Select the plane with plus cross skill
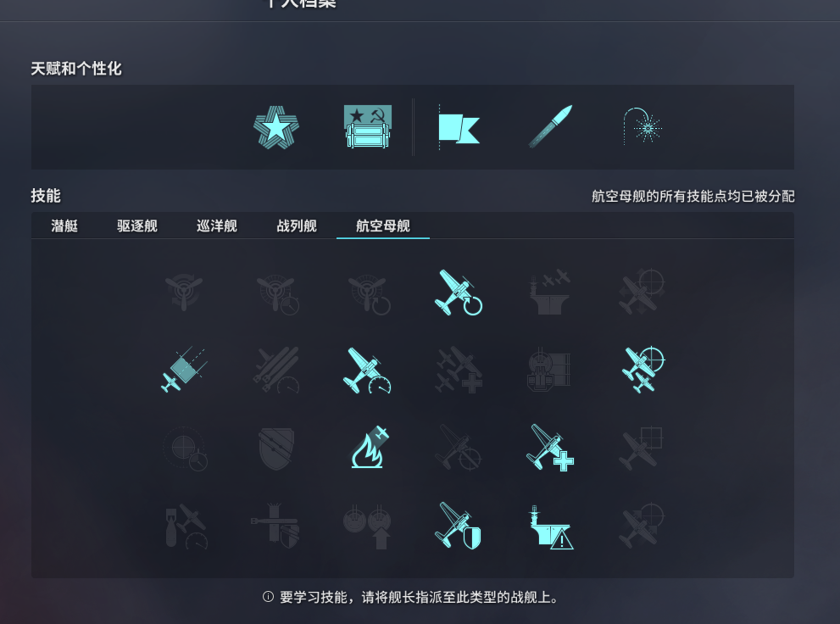 [x=549, y=448]
